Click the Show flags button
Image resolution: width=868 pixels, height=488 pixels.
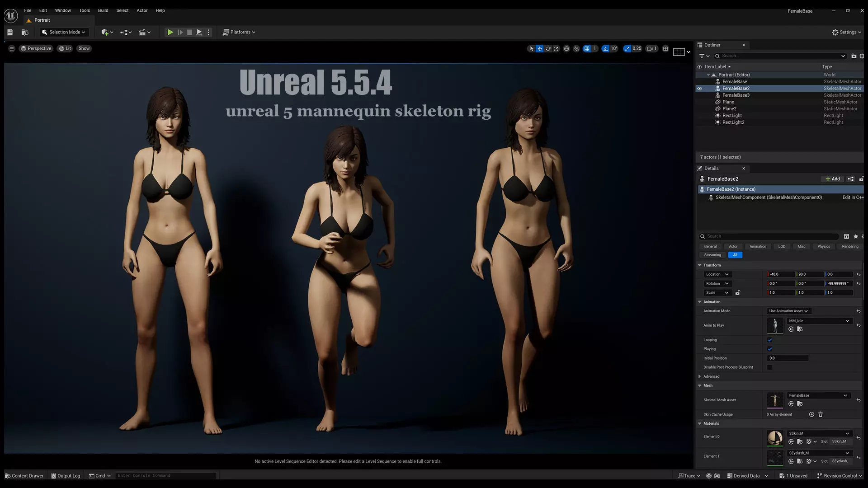coord(84,48)
